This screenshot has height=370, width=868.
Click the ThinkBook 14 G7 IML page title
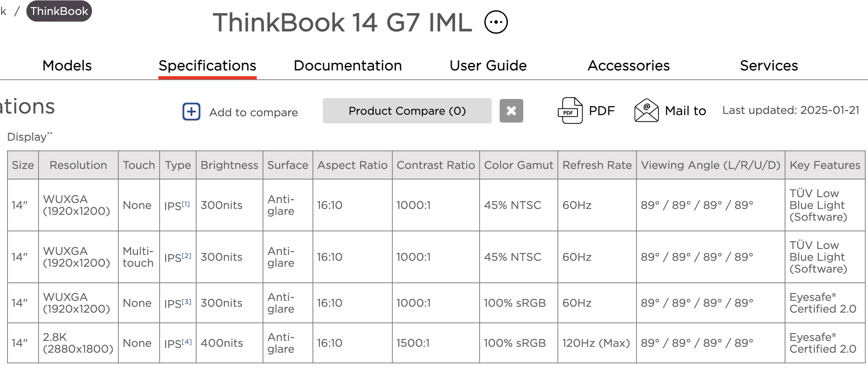tap(342, 22)
